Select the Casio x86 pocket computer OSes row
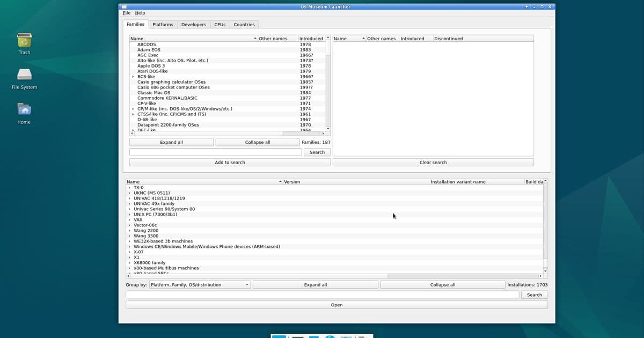Viewport: 644px width, 338px height. point(228,87)
